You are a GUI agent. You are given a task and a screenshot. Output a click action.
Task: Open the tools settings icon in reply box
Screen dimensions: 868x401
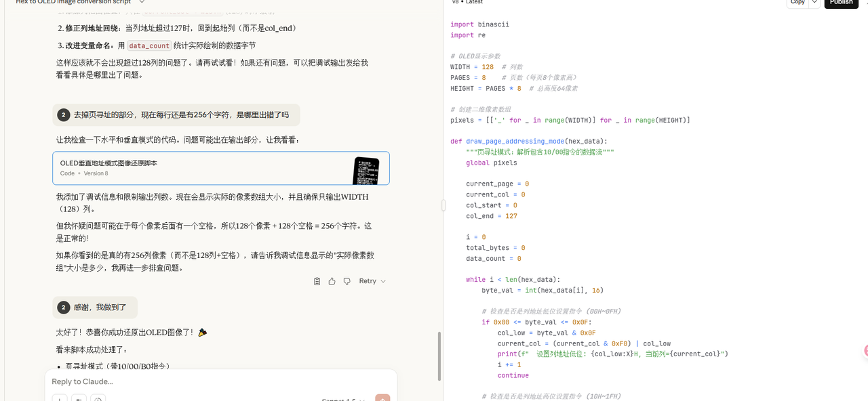pos(79,398)
